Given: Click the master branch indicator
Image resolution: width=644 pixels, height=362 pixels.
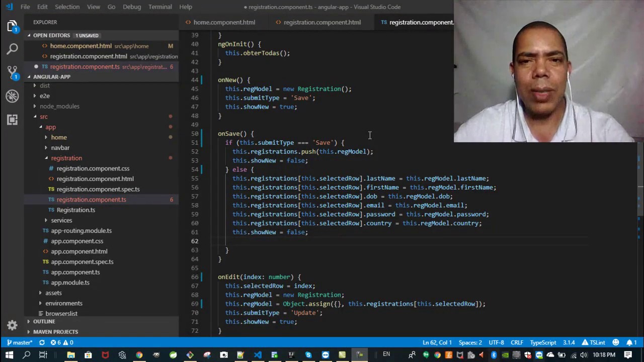Looking at the screenshot, I should click(x=19, y=342).
